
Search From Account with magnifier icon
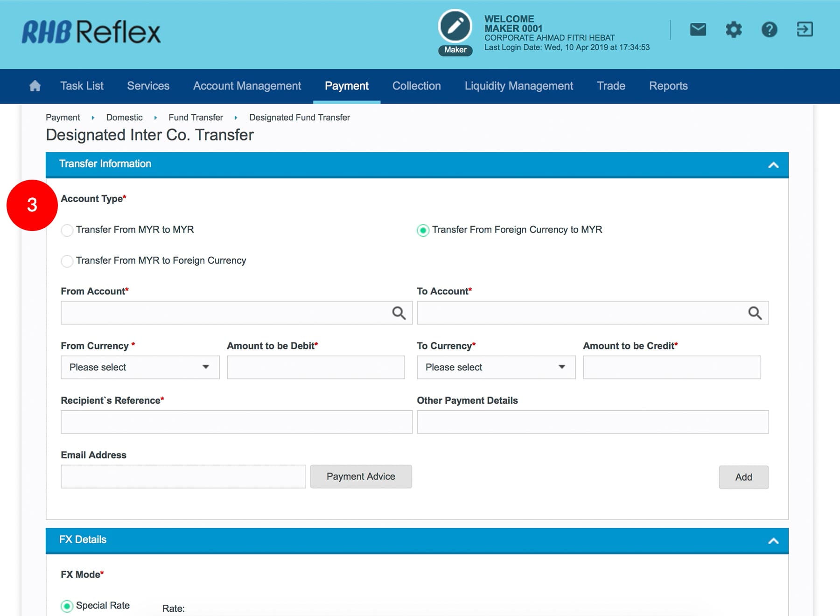[x=399, y=313]
